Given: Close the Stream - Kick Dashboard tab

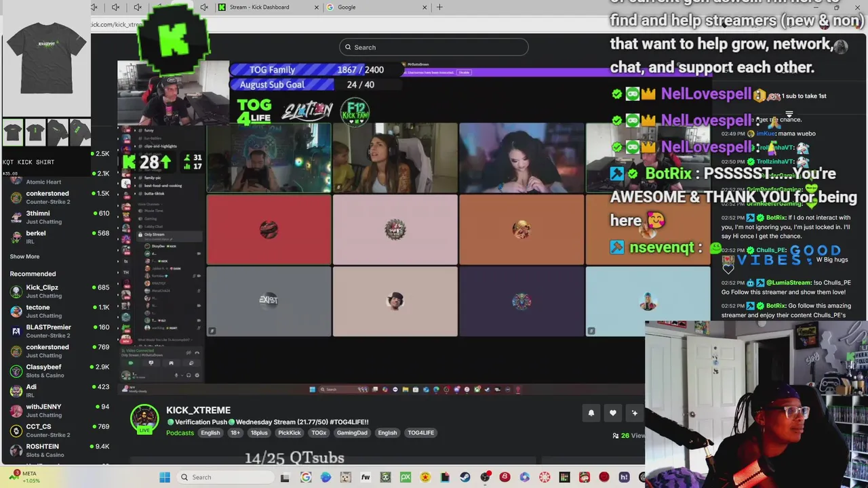Looking at the screenshot, I should tap(317, 7).
